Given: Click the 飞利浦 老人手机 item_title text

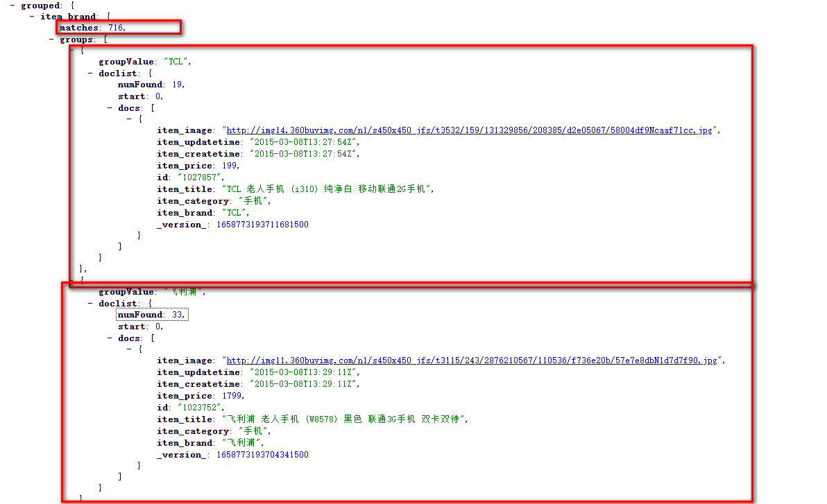Looking at the screenshot, I should [345, 419].
